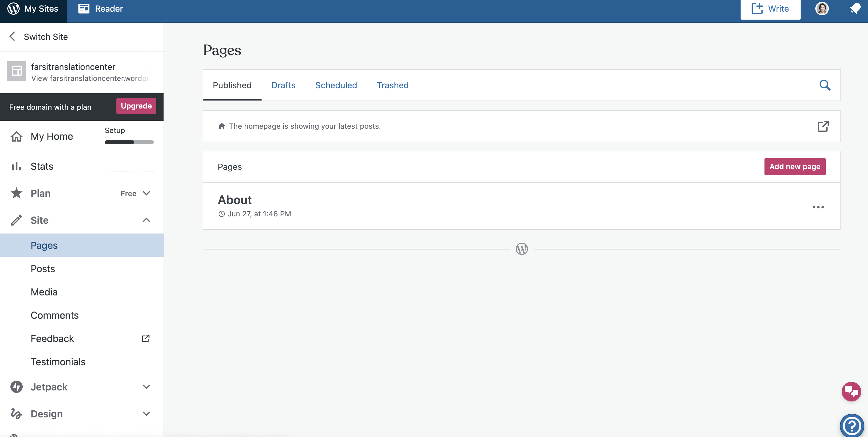Viewport: 868px width, 437px height.
Task: Switch to the Published tab
Action: (x=232, y=85)
